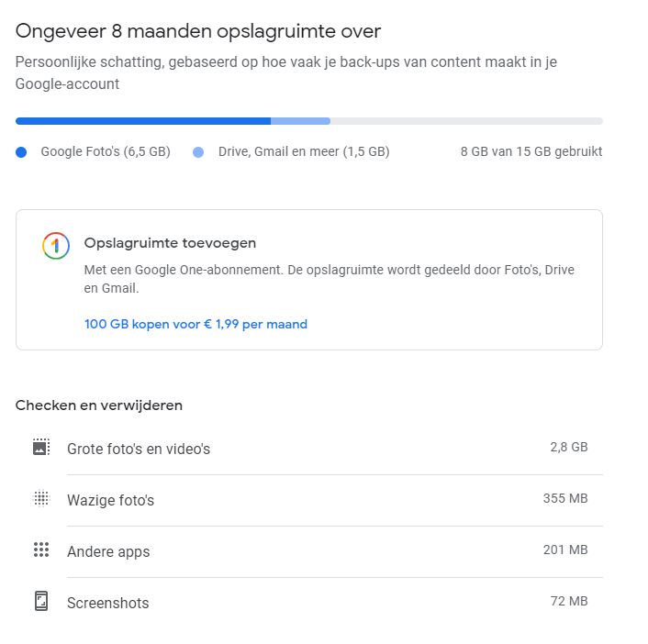Click the blurry photos dotted icon

click(x=40, y=499)
